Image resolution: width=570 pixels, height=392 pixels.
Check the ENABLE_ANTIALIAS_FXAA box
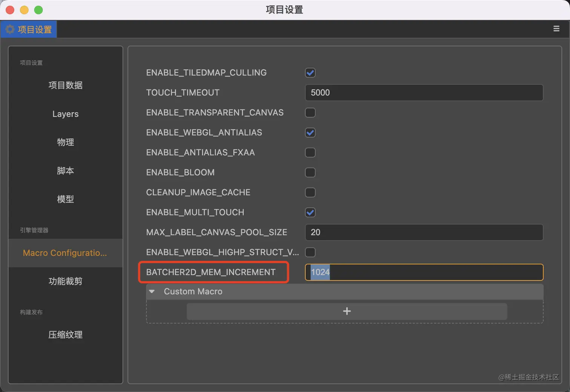click(310, 153)
